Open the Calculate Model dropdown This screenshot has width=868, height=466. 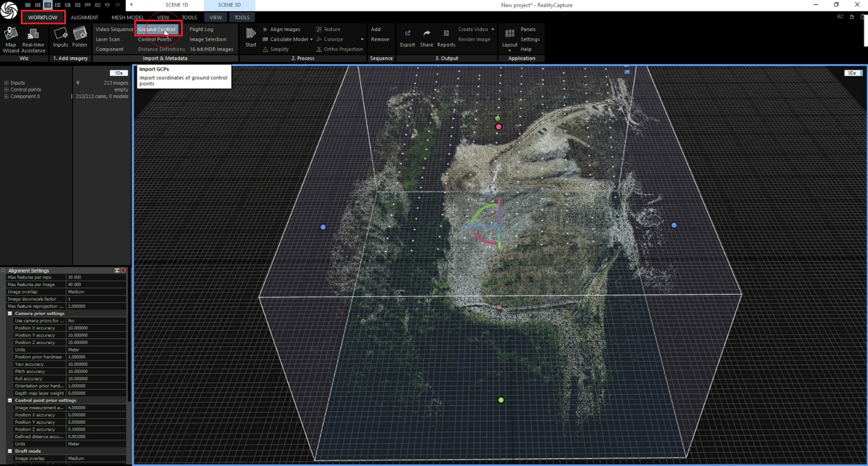coord(311,39)
